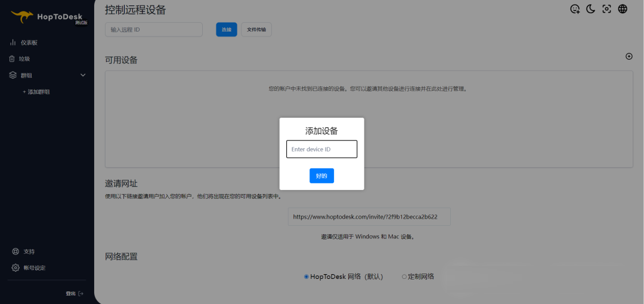Click the account settings gear icon
The height and width of the screenshot is (304, 644).
[x=16, y=268]
